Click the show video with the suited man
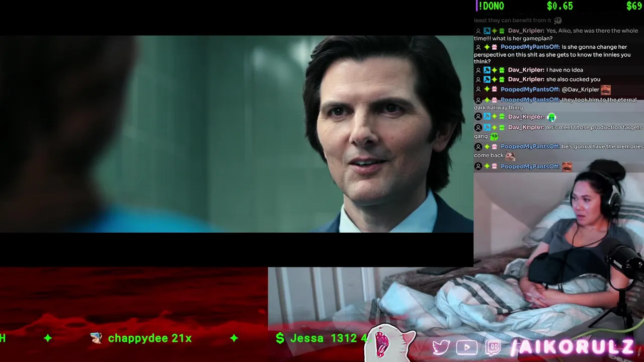644x362 pixels. (x=236, y=134)
